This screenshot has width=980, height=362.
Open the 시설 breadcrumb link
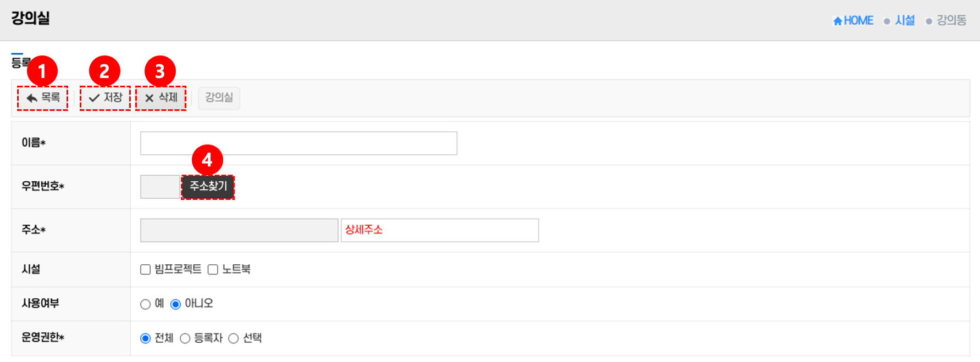[905, 21]
